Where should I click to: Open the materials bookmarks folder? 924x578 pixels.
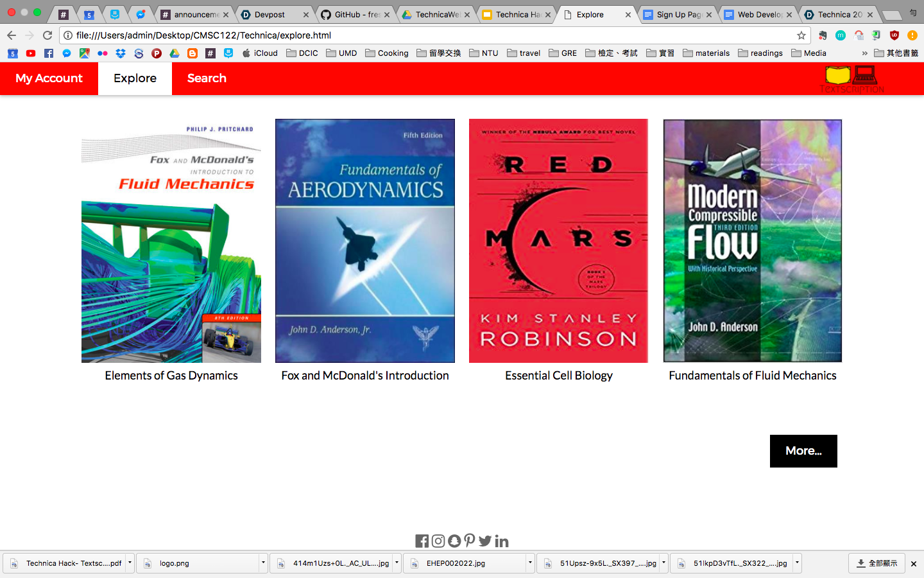[706, 53]
